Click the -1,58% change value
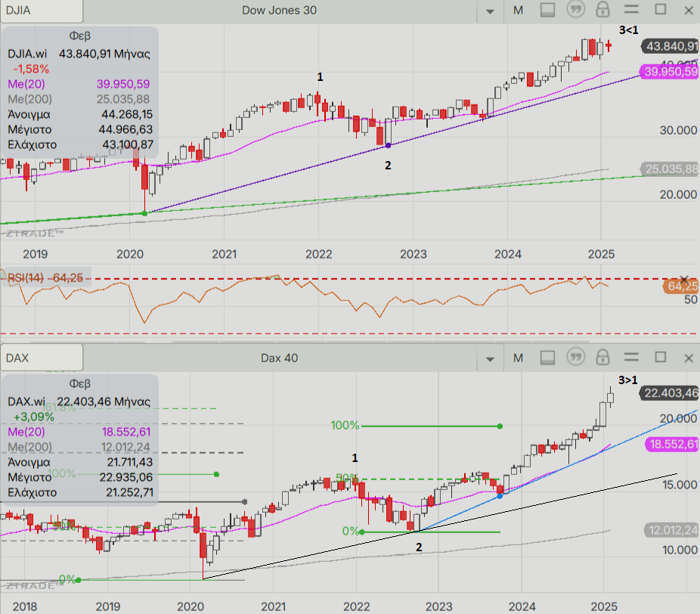This screenshot has height=614, width=700. click(31, 70)
